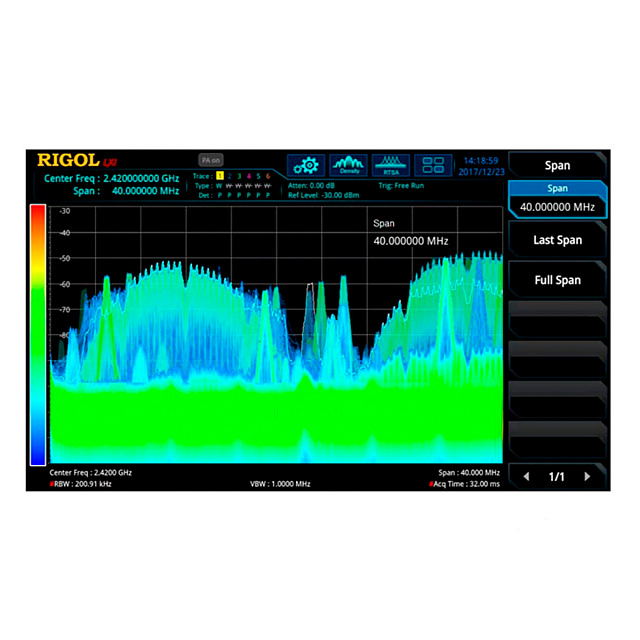The width and height of the screenshot is (640, 640).
Task: Switch to the RTSA mode icon
Action: pos(391,165)
